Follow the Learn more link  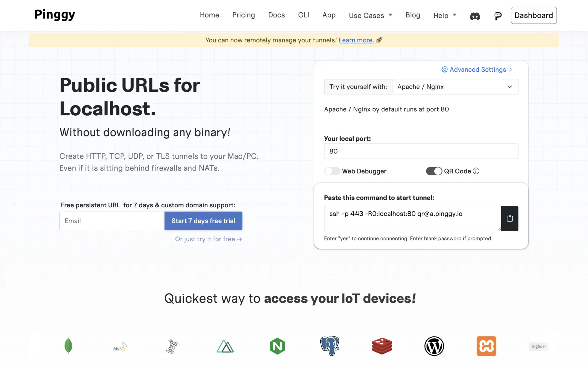click(356, 40)
